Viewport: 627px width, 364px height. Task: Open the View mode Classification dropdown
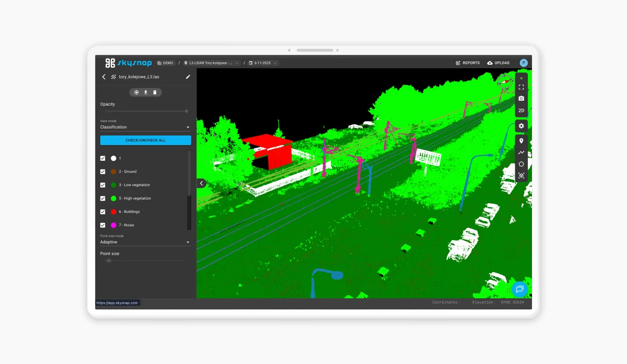145,127
